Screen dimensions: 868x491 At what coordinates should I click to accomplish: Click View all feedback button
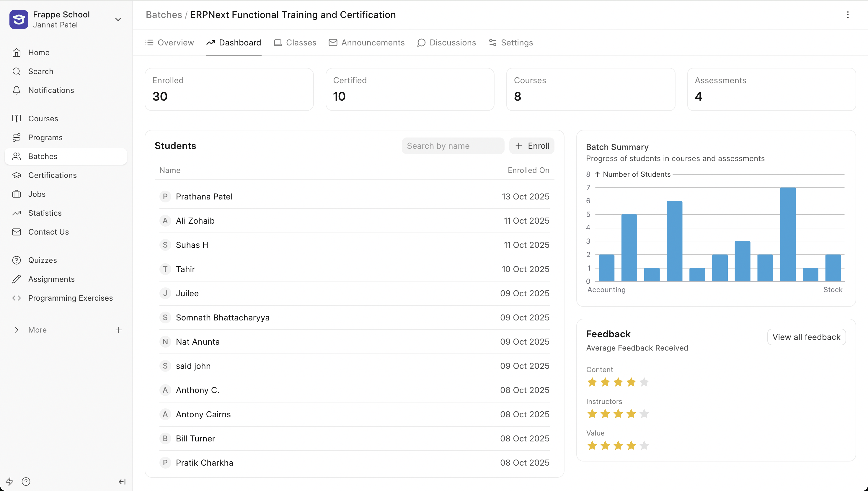(x=806, y=337)
